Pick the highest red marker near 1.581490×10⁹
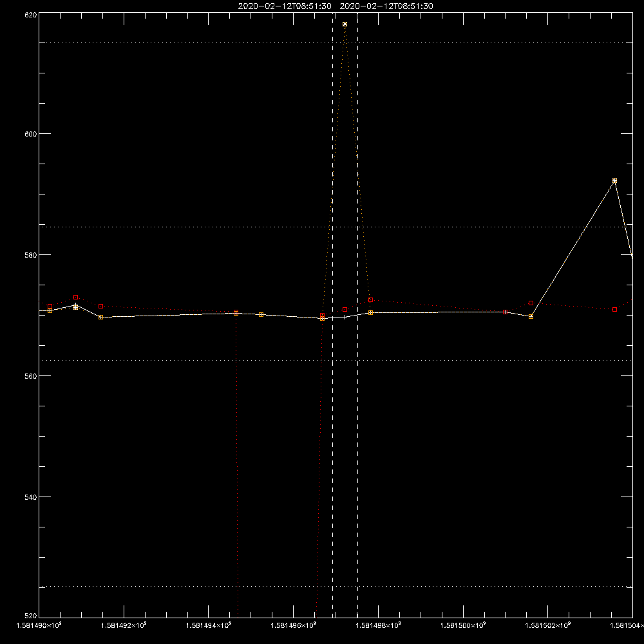This screenshot has height=644, width=644. (x=75, y=297)
